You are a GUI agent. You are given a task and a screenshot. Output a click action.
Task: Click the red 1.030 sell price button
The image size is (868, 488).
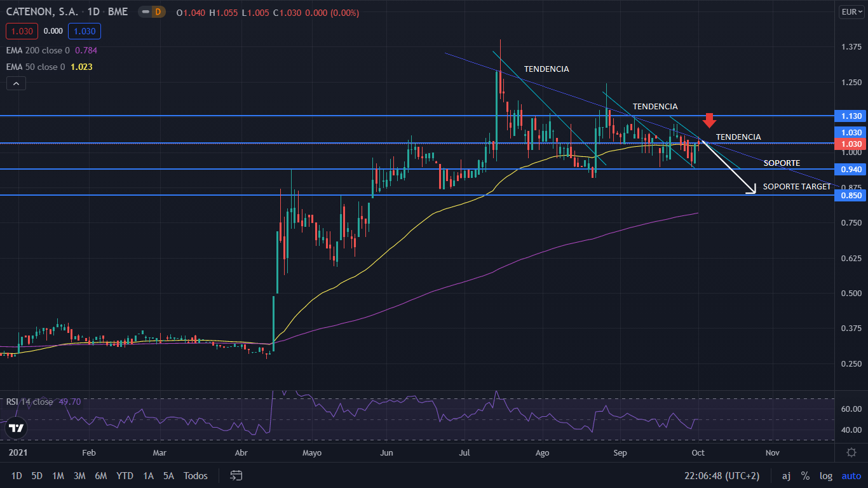pos(22,30)
